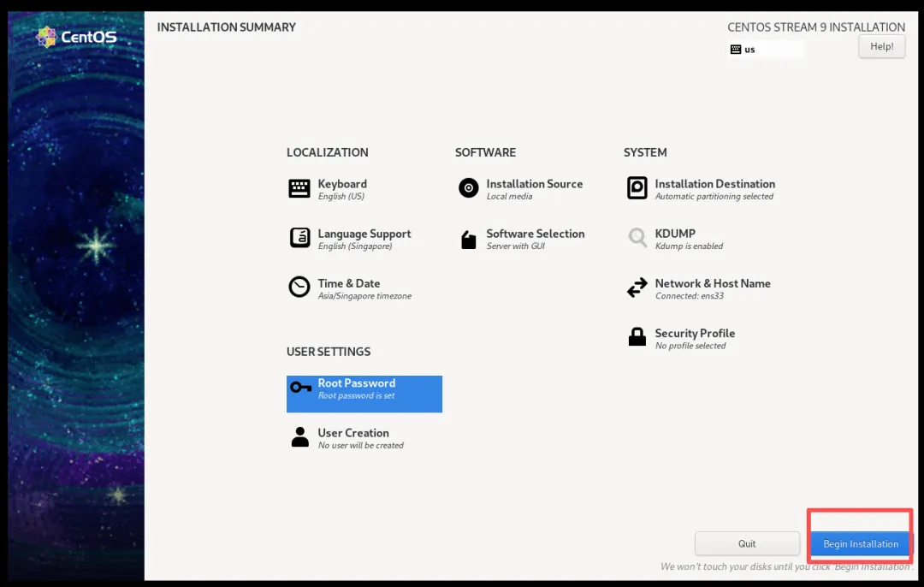This screenshot has height=587, width=924.
Task: Open User Creation label
Action: [353, 433]
